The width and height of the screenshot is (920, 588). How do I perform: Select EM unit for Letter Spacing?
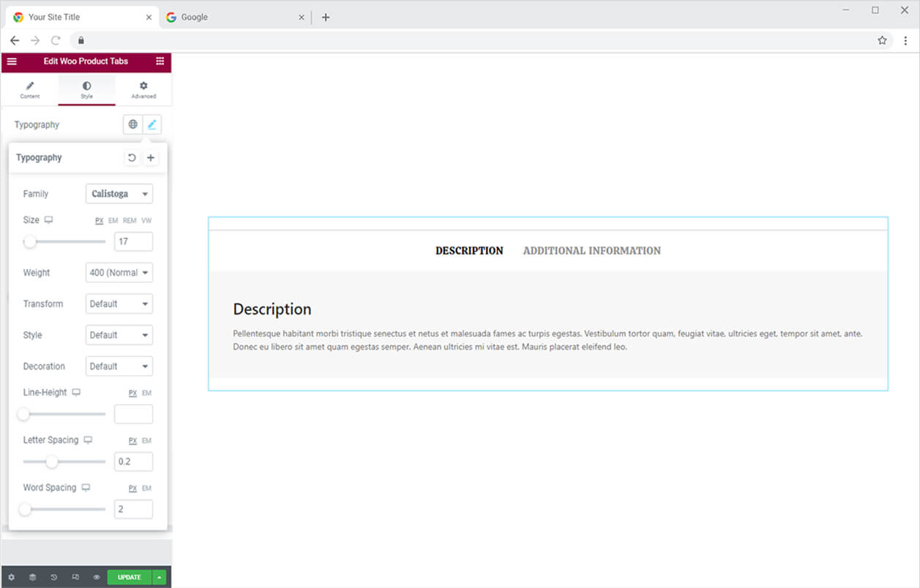146,441
